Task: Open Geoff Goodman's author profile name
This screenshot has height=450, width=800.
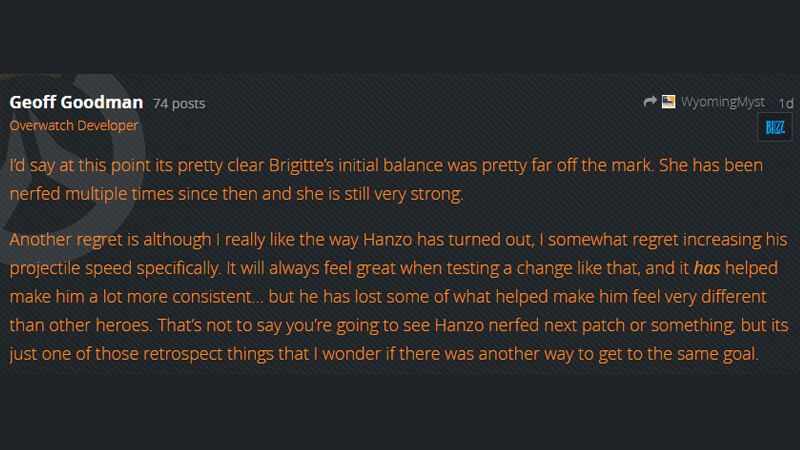Action: point(76,102)
